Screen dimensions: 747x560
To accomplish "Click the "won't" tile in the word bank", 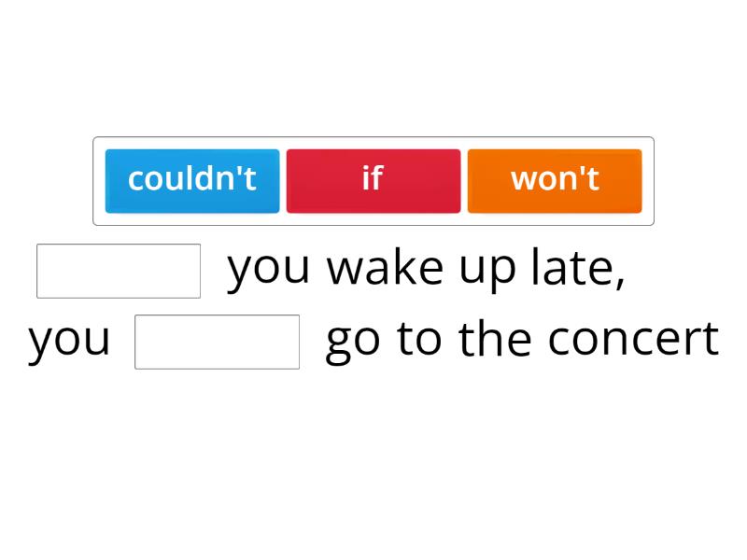I will pos(554,180).
